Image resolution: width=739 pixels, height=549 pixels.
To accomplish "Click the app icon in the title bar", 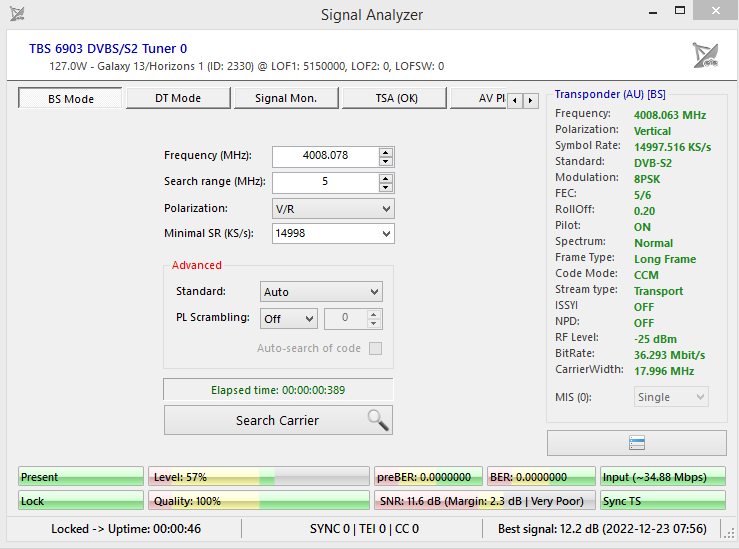I will [x=17, y=14].
